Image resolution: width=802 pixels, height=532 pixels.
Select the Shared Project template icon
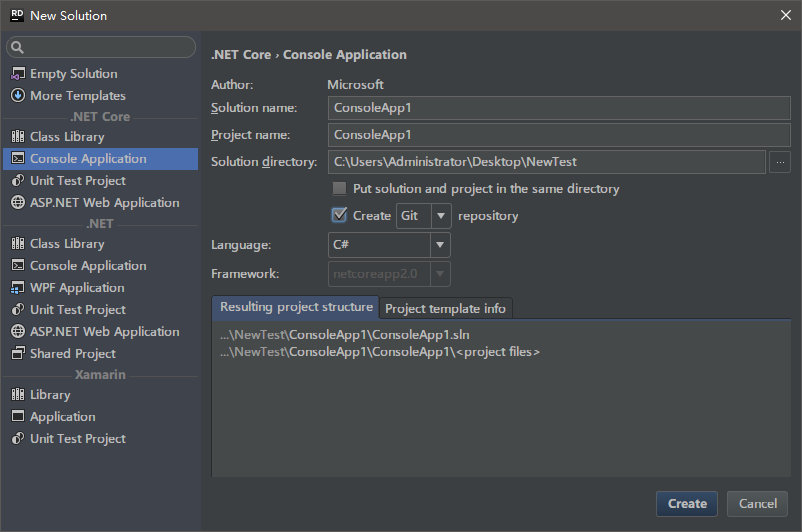click(17, 354)
